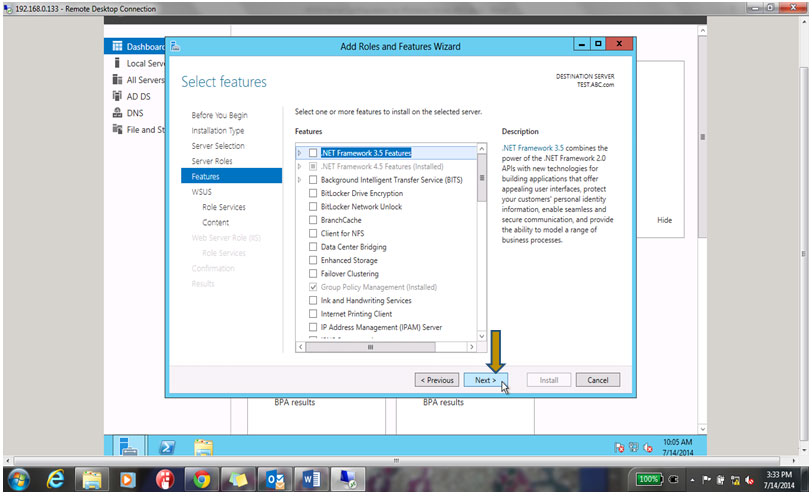Click BPA results in right tile

[x=443, y=402]
